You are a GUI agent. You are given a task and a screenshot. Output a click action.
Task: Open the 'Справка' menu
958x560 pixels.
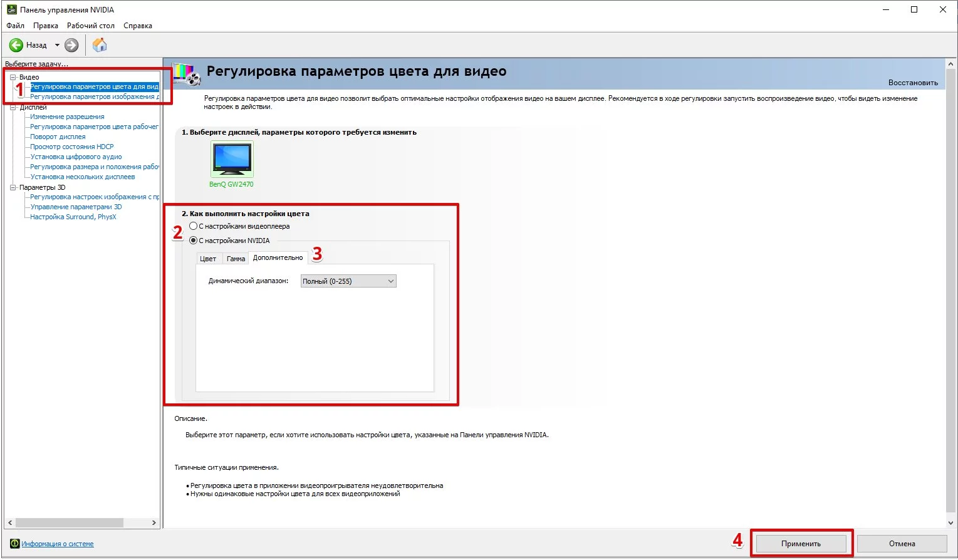(x=138, y=26)
